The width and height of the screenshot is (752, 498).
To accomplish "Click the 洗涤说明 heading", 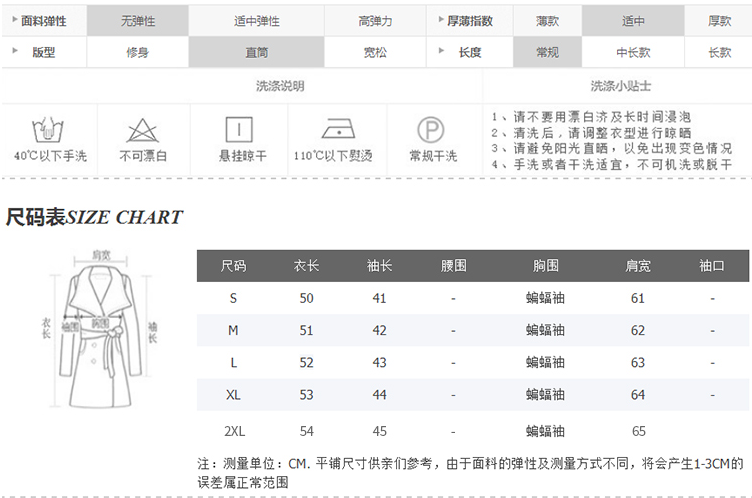I will coord(280,86).
